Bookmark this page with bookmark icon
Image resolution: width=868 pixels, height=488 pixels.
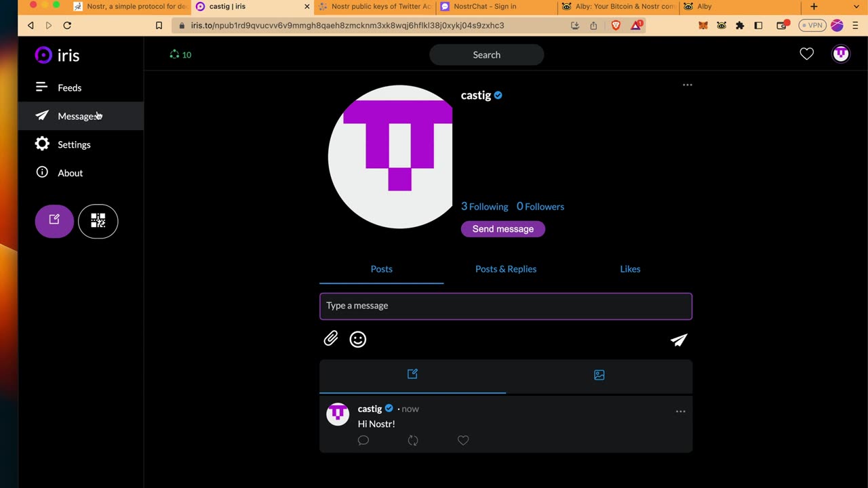pos(159,25)
